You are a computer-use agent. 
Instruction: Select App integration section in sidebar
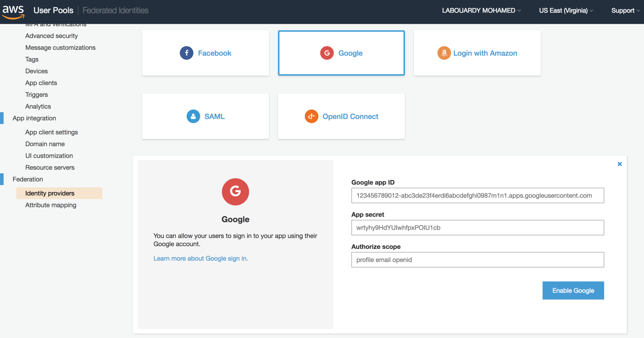tap(34, 118)
